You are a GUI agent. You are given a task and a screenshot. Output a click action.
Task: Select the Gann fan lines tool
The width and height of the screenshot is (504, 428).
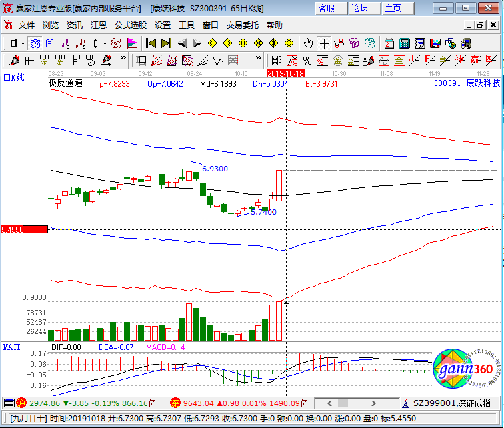coord(157,61)
